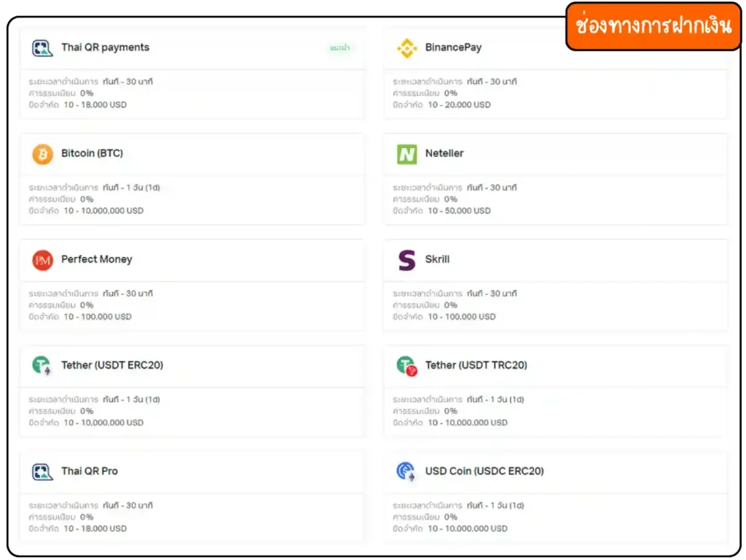The width and height of the screenshot is (746, 560).
Task: Open the Neteller deposit option
Action: pos(444,154)
